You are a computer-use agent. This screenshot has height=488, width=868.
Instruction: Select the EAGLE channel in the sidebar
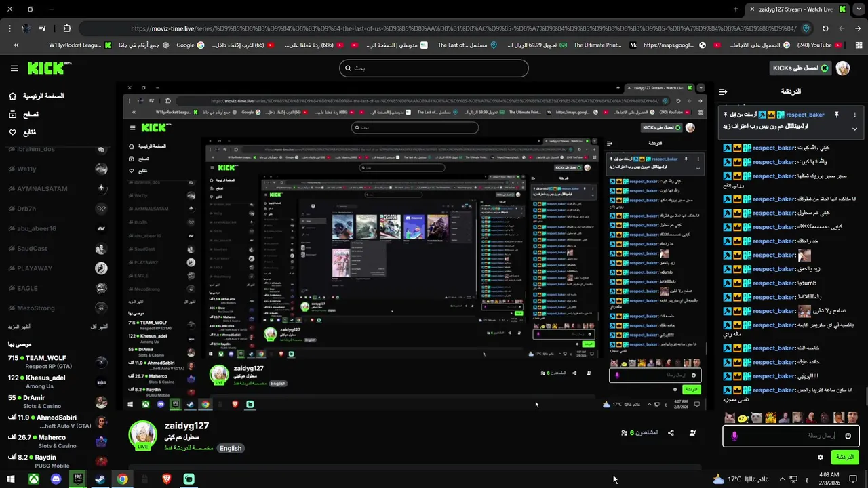pyautogui.click(x=57, y=288)
